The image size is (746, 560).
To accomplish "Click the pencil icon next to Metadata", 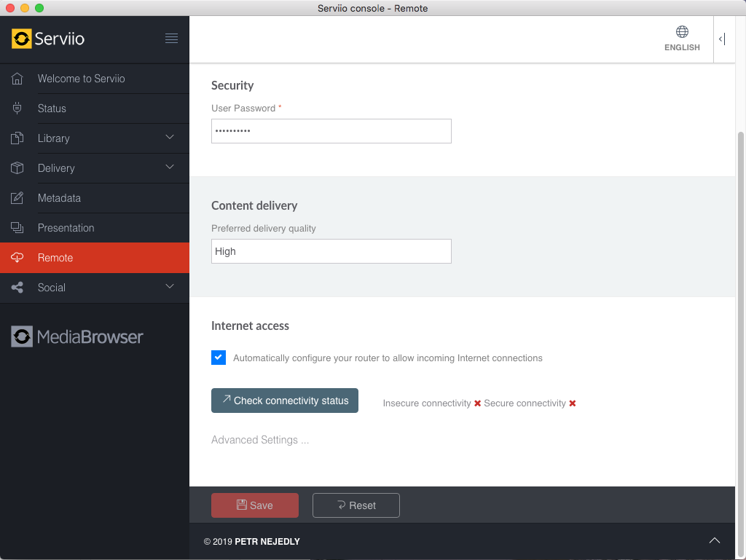I will pyautogui.click(x=17, y=198).
